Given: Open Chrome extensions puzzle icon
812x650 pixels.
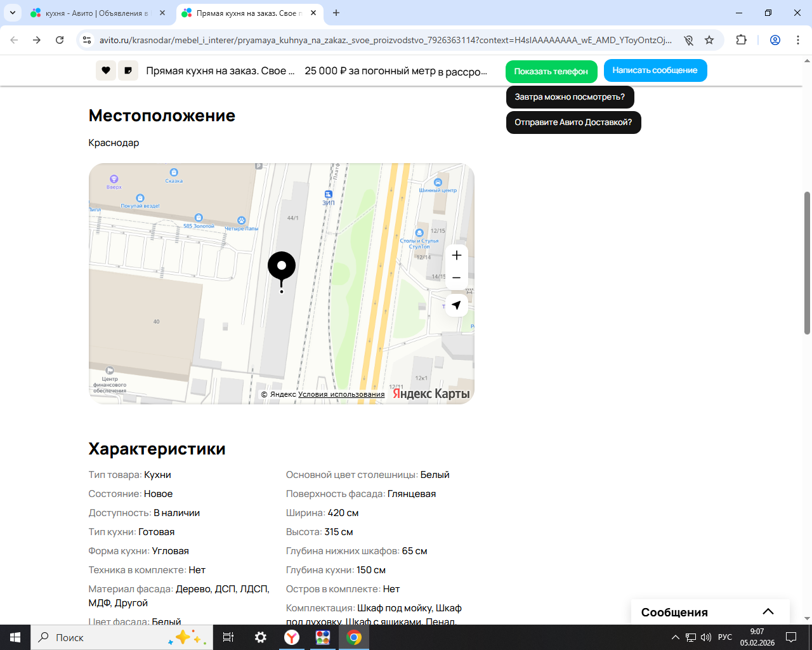Looking at the screenshot, I should pos(741,40).
